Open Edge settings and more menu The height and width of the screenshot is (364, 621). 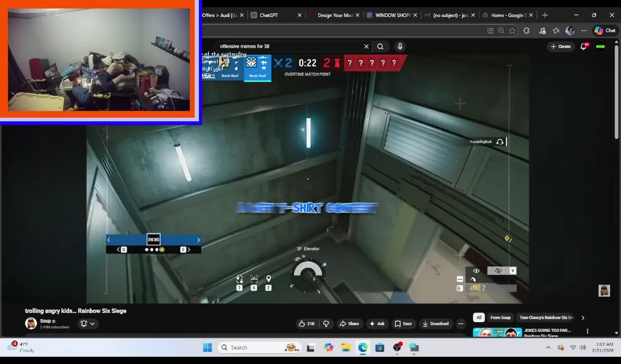(x=584, y=30)
